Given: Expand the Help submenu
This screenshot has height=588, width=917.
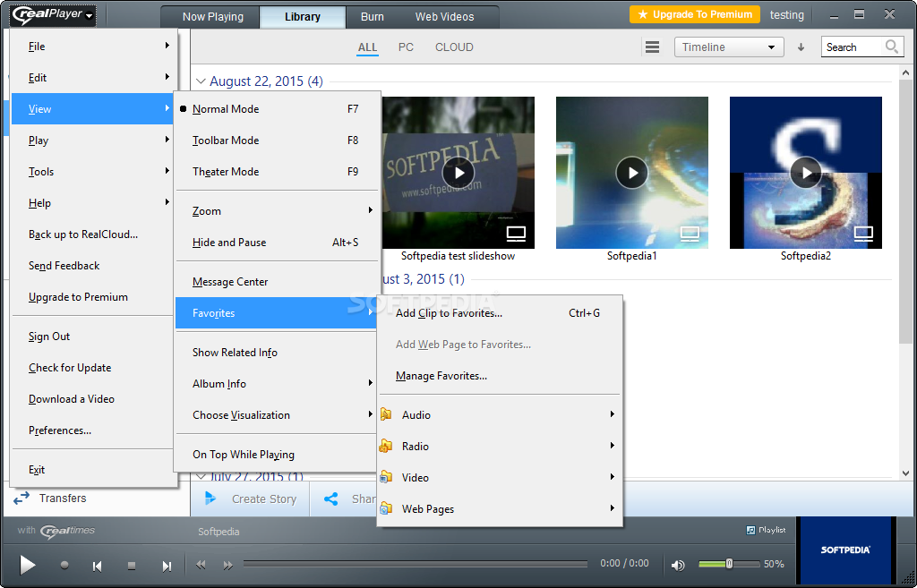Looking at the screenshot, I should tap(92, 203).
